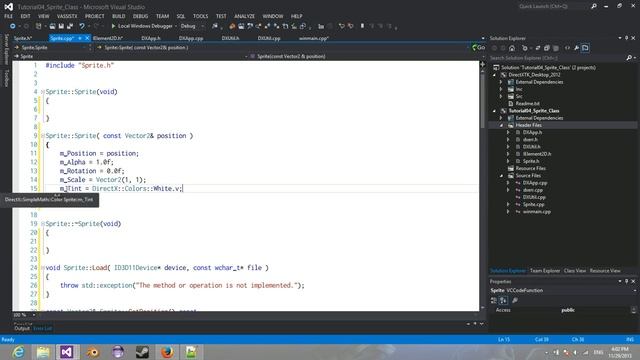Open the FILE menu
640x360 pixels.
[9, 16]
